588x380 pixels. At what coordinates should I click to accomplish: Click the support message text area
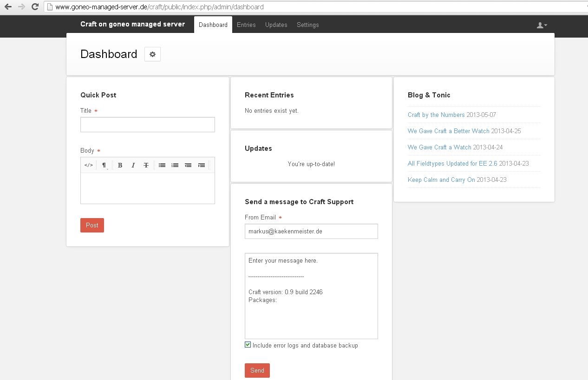point(311,296)
